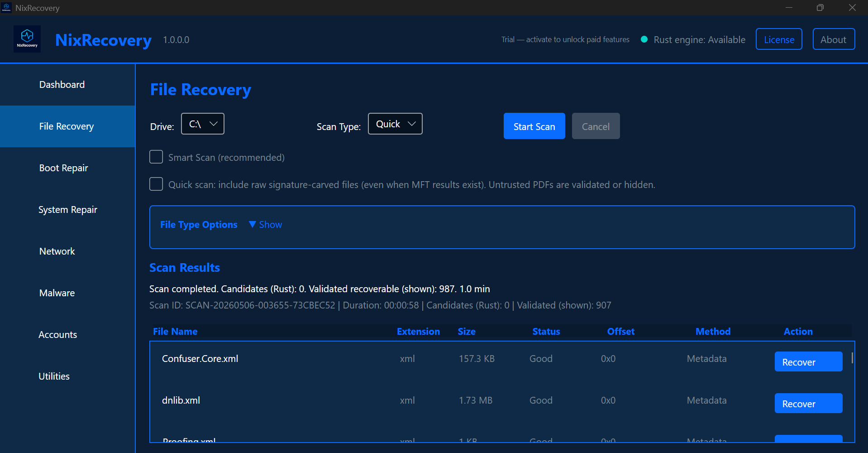The image size is (868, 453).
Task: Sort by the Status column header
Action: [x=546, y=332]
